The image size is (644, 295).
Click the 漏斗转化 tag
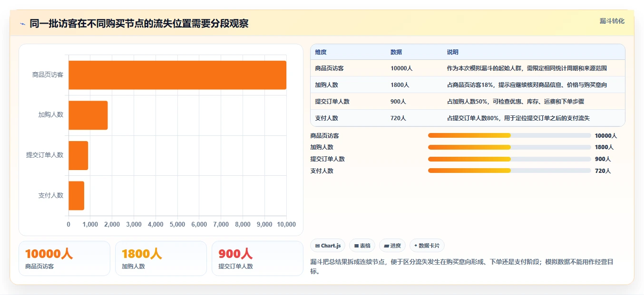tap(612, 21)
